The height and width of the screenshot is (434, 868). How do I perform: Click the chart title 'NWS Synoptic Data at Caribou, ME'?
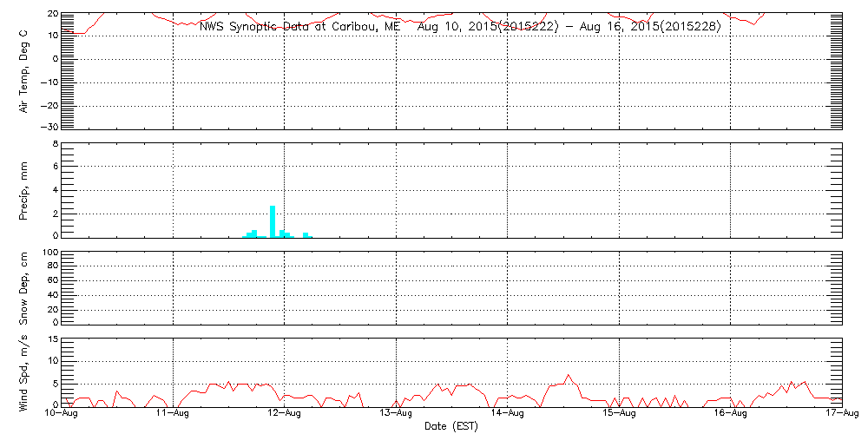click(x=300, y=26)
